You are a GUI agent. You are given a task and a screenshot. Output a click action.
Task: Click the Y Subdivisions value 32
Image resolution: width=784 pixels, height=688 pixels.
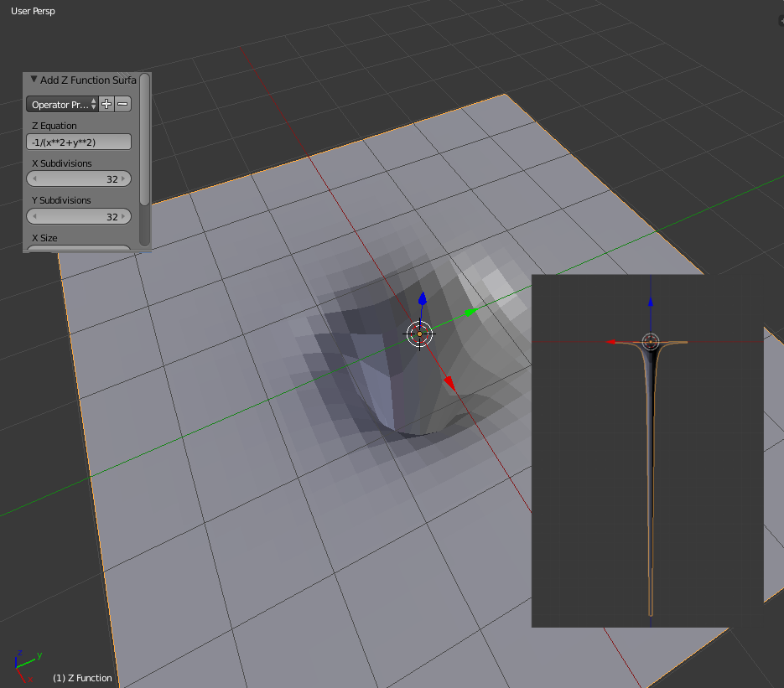112,217
